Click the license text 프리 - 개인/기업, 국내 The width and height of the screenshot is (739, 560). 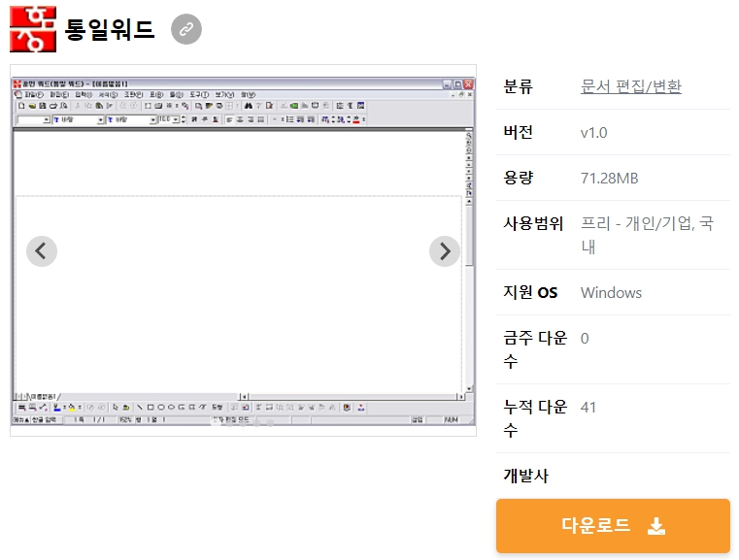[647, 235]
